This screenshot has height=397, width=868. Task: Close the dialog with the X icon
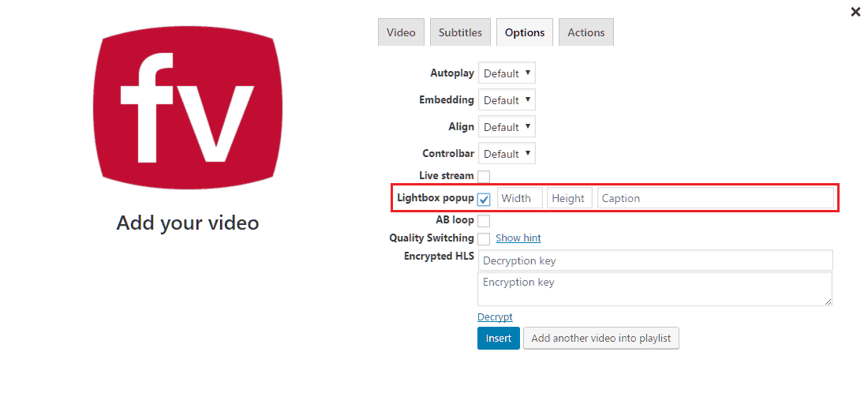pos(855,12)
